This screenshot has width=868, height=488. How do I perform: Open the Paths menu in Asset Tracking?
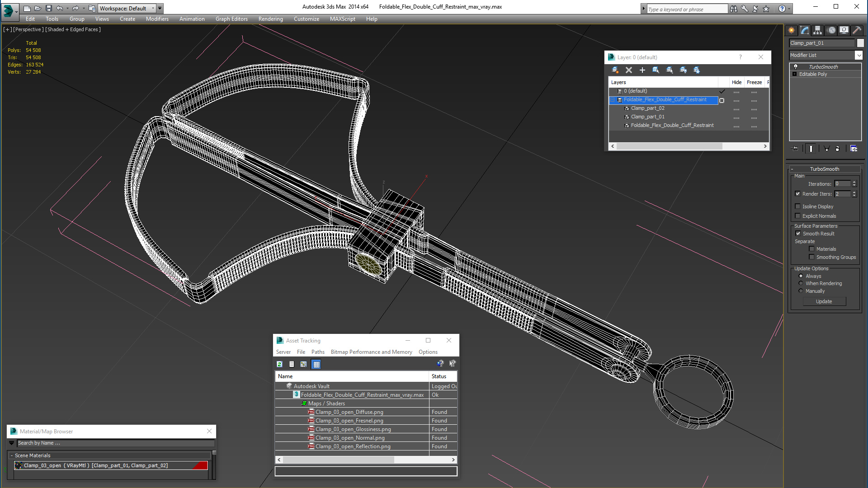pos(318,352)
